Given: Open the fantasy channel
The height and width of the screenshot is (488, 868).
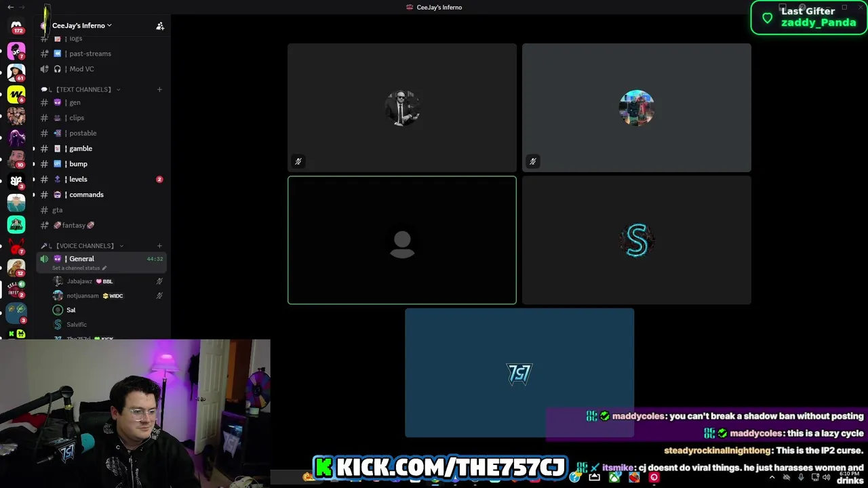Looking at the screenshot, I should click(x=102, y=226).
